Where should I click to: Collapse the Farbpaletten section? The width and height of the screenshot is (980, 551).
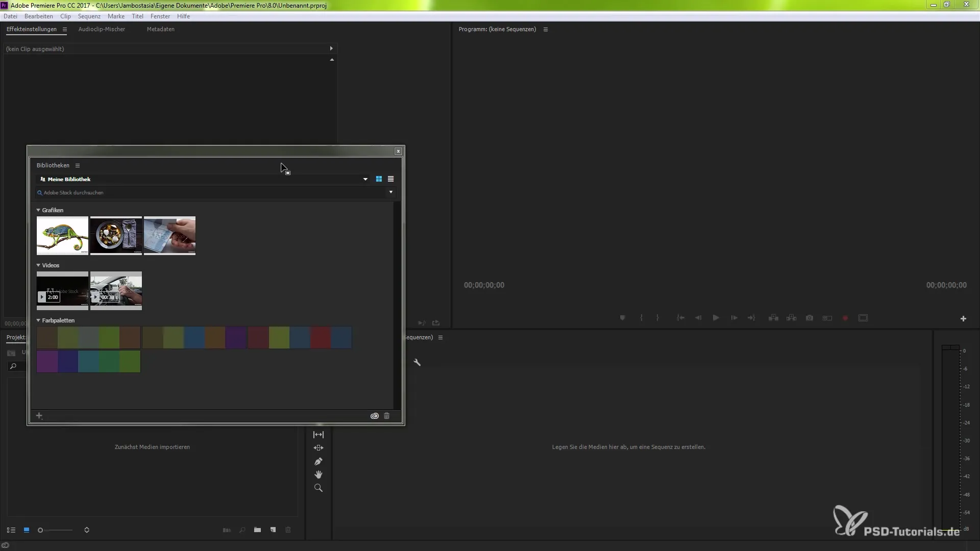click(x=38, y=320)
